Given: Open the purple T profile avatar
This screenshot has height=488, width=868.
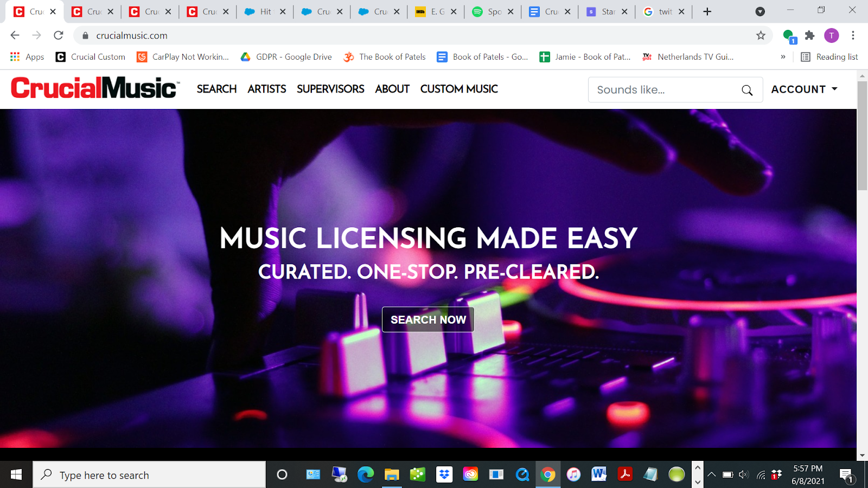Looking at the screenshot, I should 831,35.
